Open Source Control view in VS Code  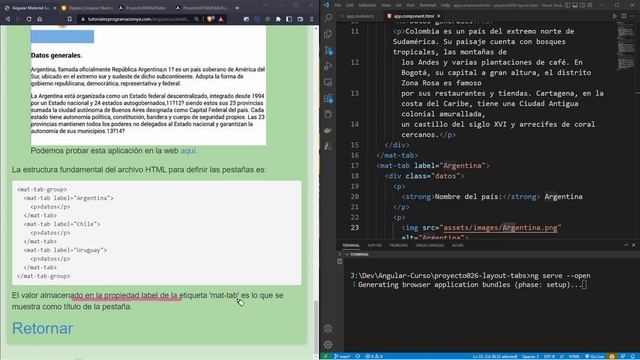[x=328, y=50]
